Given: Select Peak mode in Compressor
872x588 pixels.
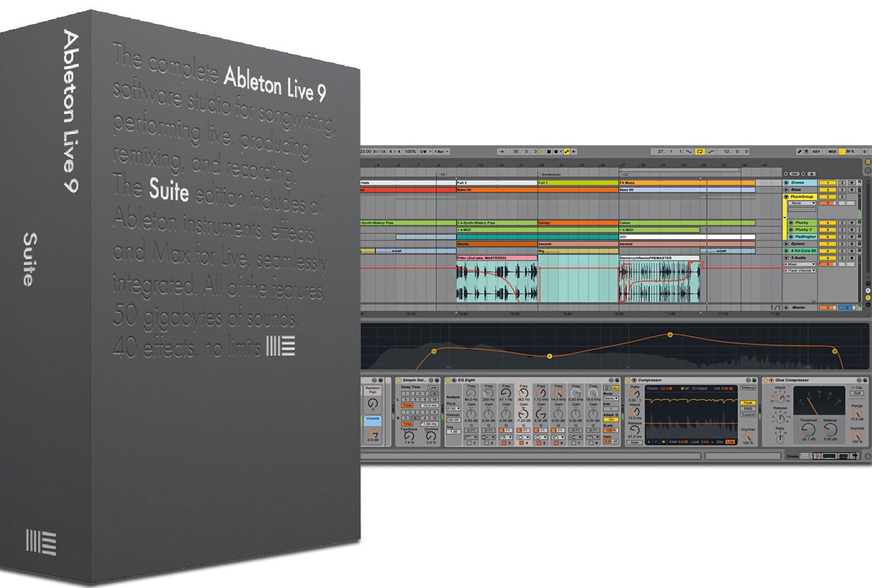Looking at the screenshot, I should click(x=747, y=403).
